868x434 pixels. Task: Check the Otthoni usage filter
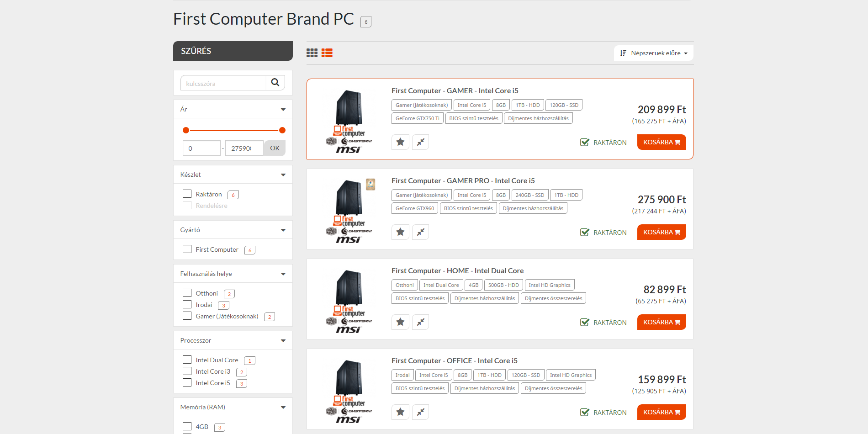tap(187, 293)
